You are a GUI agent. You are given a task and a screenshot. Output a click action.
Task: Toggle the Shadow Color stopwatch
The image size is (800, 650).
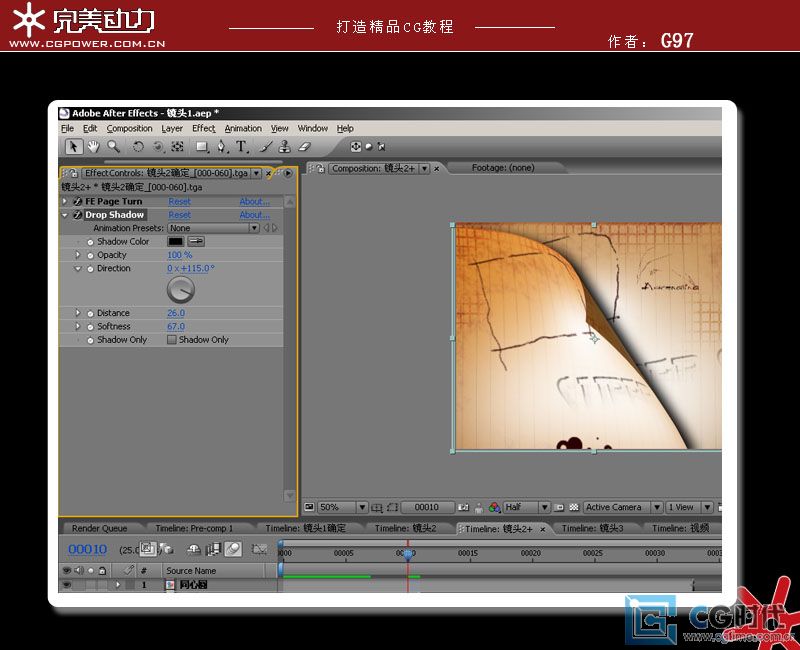tap(90, 242)
